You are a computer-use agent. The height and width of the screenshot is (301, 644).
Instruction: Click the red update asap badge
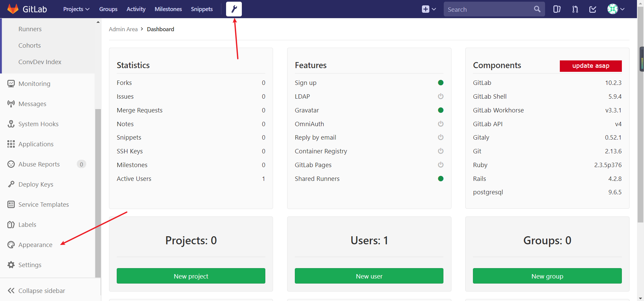(x=591, y=66)
